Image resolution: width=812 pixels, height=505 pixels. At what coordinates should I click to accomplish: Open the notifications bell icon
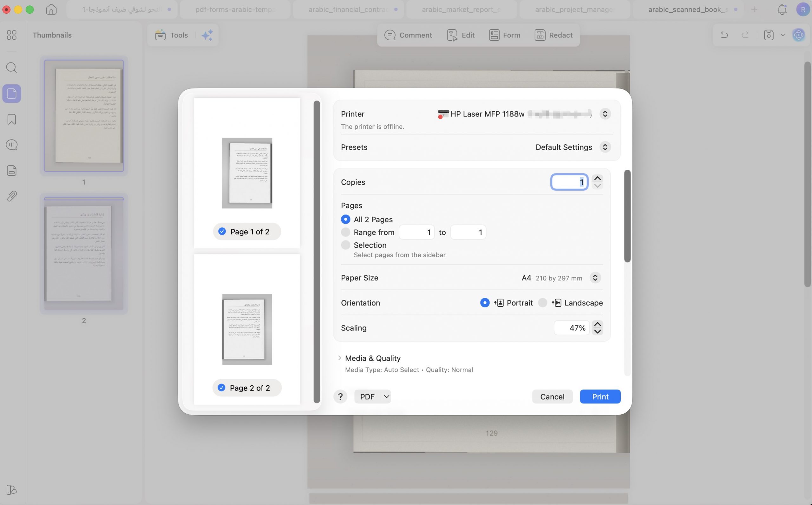coord(782,9)
